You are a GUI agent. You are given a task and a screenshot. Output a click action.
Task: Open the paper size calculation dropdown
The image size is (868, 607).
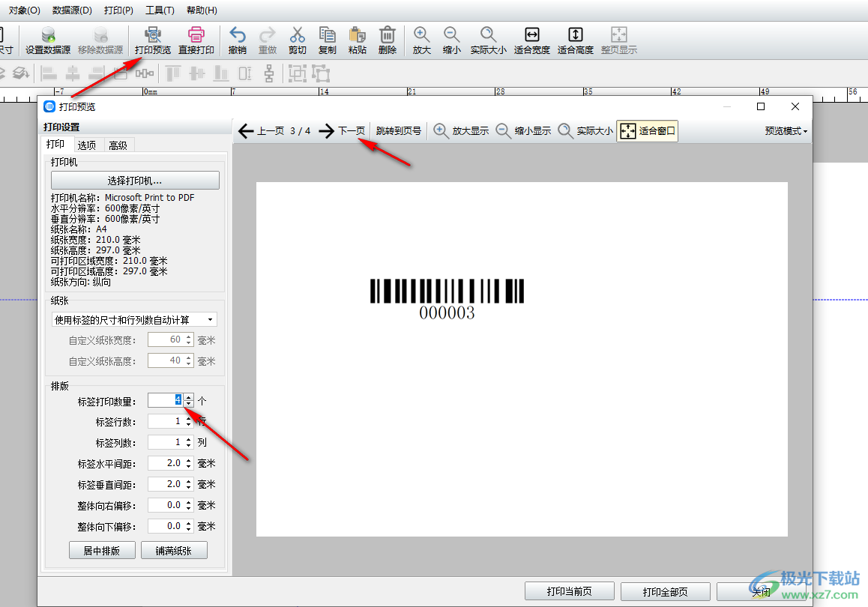click(x=134, y=320)
